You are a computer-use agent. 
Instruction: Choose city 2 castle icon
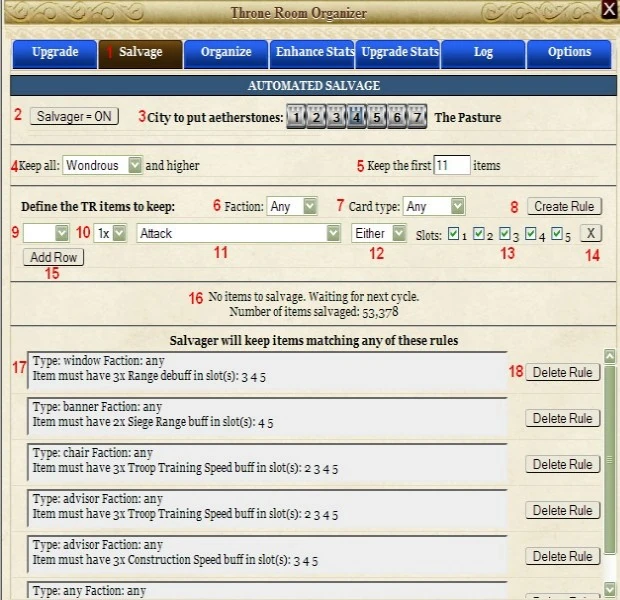(x=316, y=117)
